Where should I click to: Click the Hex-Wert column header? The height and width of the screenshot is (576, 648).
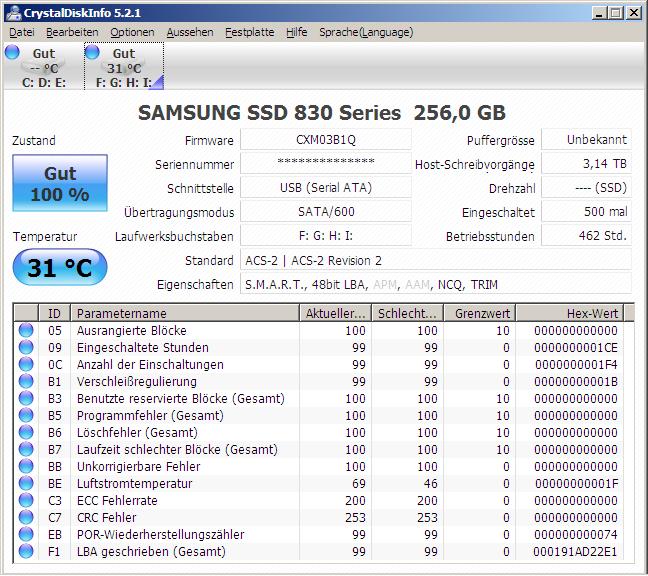coord(569,313)
